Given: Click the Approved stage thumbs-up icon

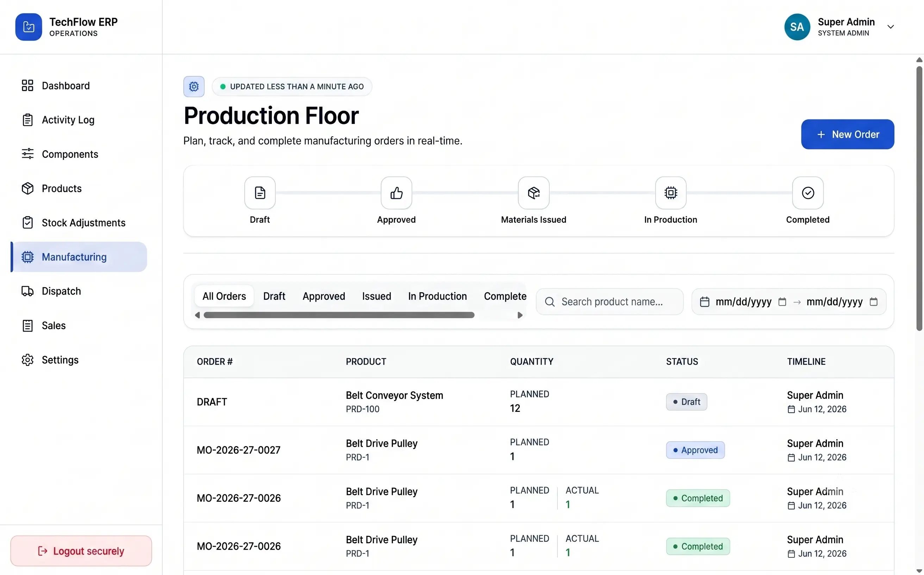Looking at the screenshot, I should [x=397, y=193].
